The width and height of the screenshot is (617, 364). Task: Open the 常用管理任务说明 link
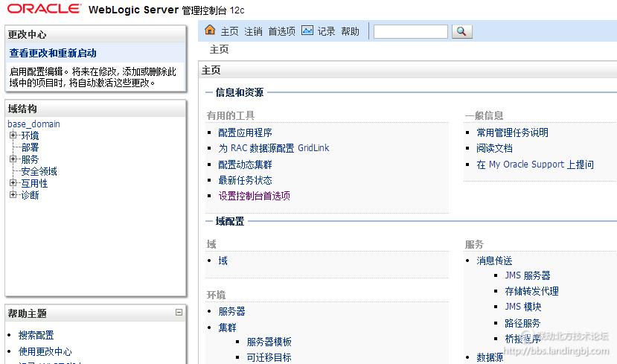(512, 132)
